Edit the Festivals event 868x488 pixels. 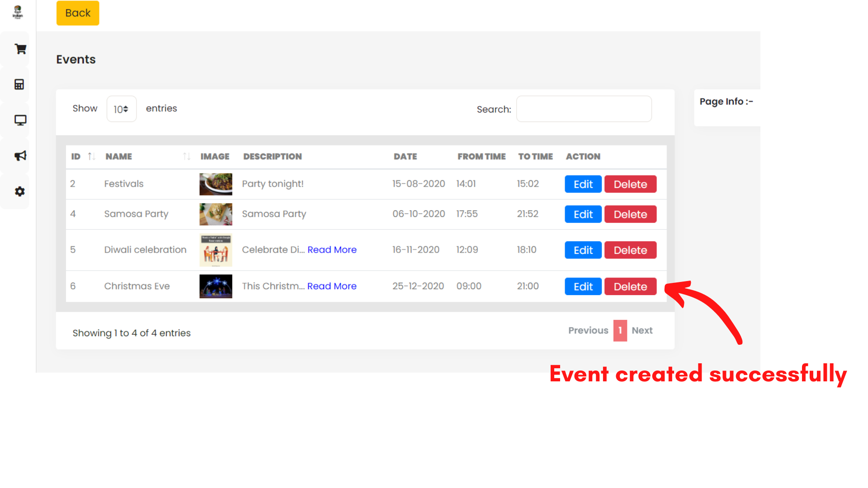click(x=583, y=184)
